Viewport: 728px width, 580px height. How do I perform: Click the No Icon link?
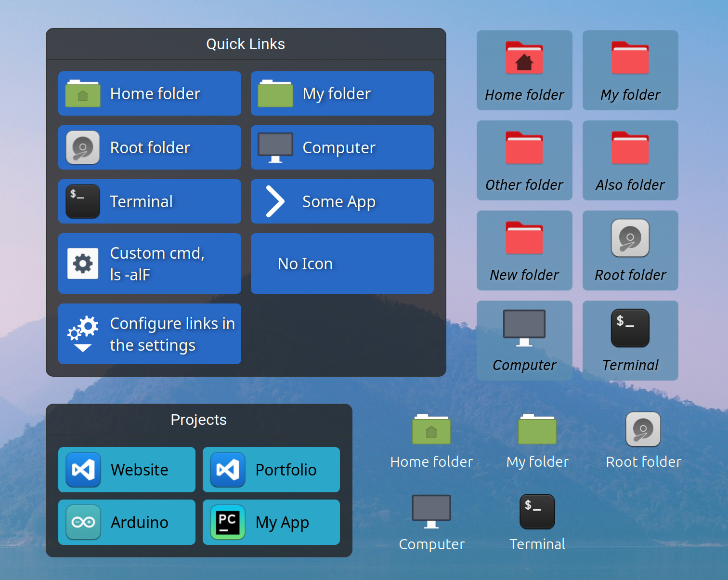[342, 264]
